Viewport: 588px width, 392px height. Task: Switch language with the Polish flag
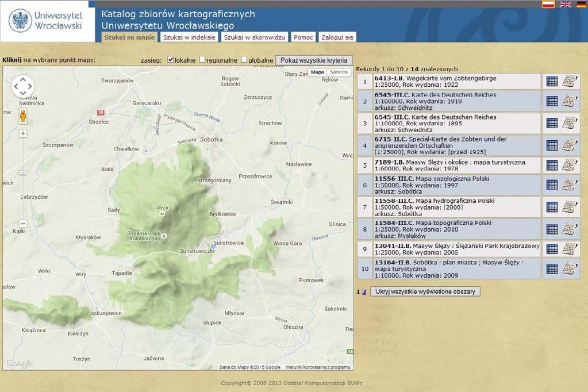pyautogui.click(x=548, y=4)
